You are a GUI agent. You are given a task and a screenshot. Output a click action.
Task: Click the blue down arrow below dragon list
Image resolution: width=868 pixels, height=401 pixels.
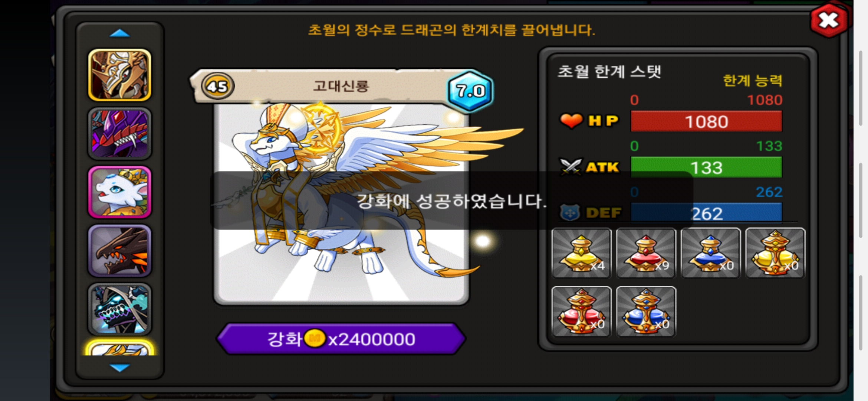pos(119,368)
